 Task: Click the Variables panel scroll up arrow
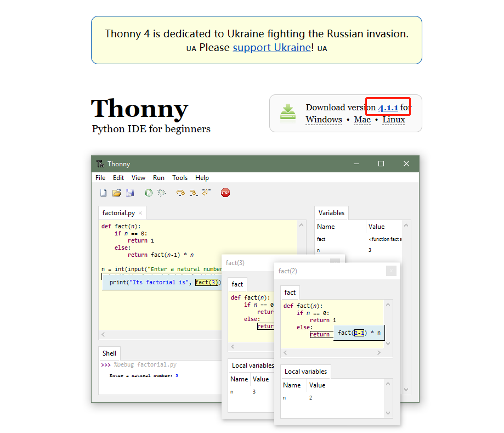(x=406, y=225)
